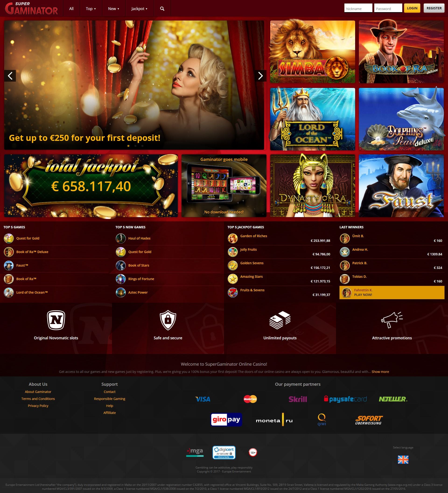Click the Show more link

point(380,372)
